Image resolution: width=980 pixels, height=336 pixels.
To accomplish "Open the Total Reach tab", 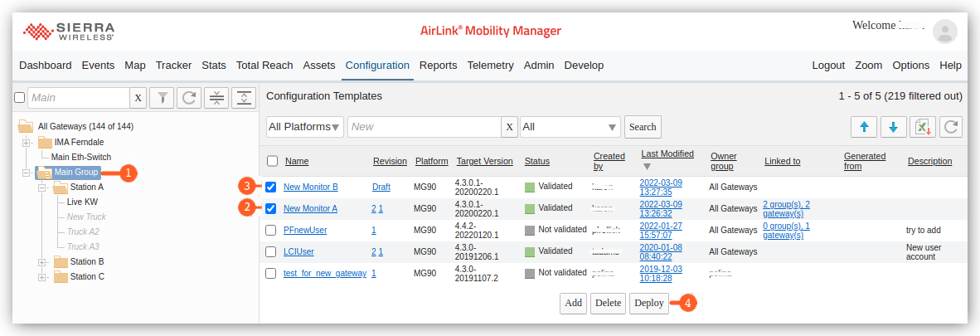I will tap(264, 65).
